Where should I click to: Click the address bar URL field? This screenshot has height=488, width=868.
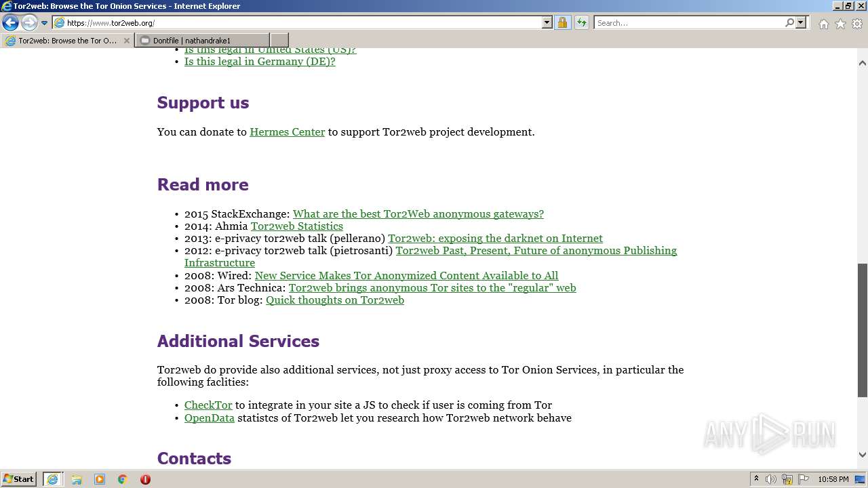pyautogui.click(x=296, y=22)
